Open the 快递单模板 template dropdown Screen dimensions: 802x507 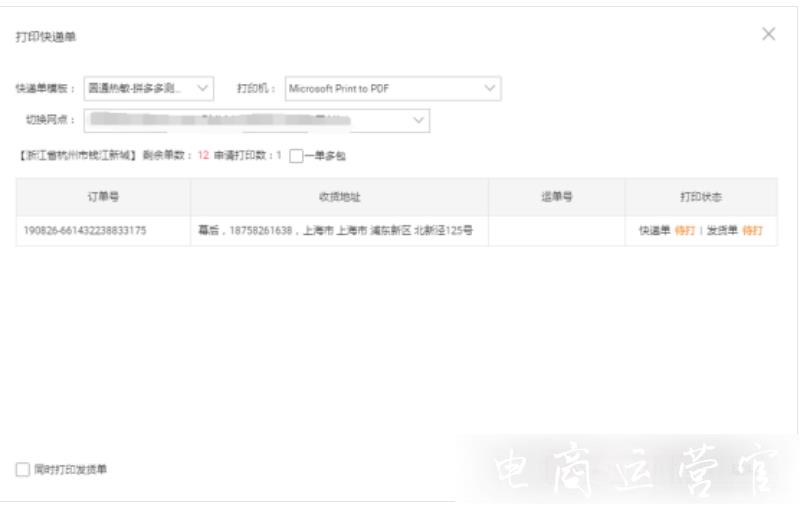click(148, 89)
